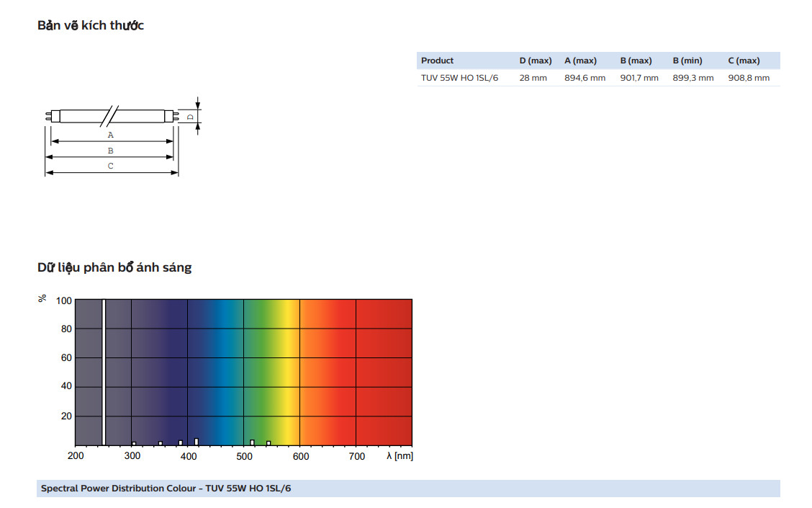
Task: Select the "C (max)" column header
Action: pyautogui.click(x=744, y=61)
